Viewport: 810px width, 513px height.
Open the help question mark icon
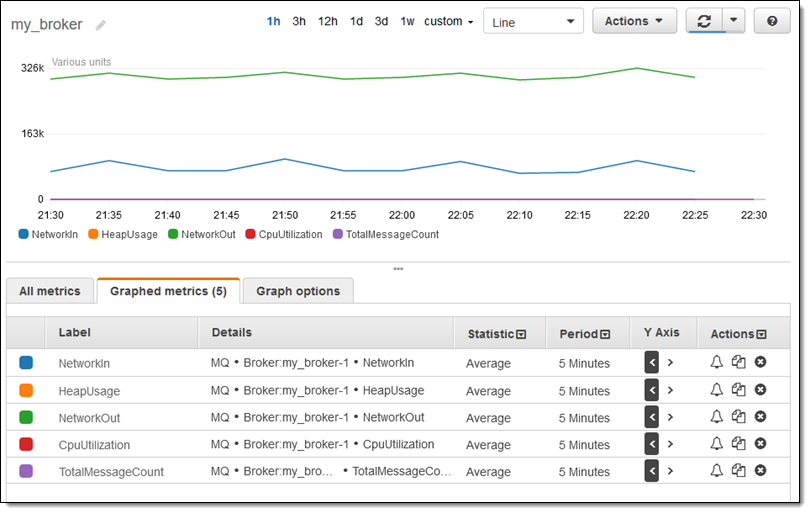771,21
